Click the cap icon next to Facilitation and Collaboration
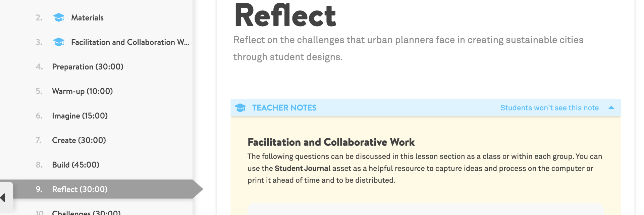 [x=59, y=42]
